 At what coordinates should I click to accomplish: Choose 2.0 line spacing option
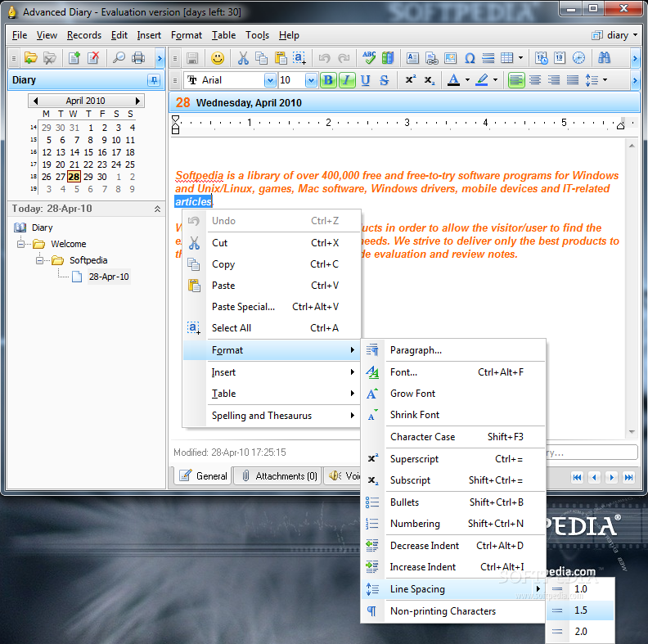click(x=580, y=631)
